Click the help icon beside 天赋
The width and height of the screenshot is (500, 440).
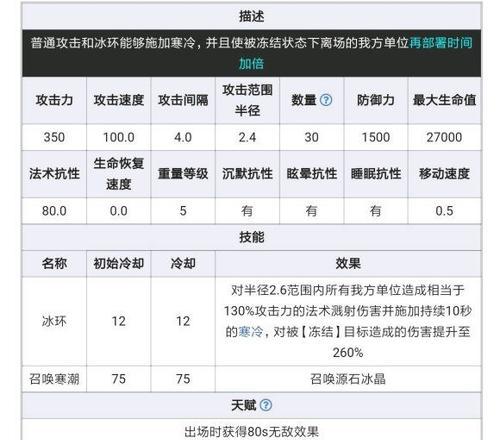click(266, 405)
